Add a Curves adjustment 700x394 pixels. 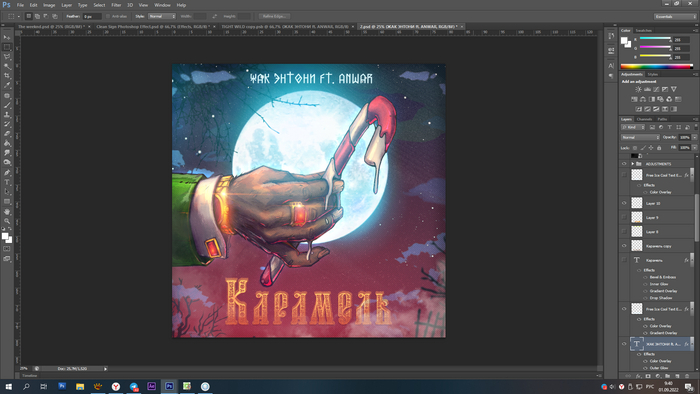pyautogui.click(x=656, y=89)
